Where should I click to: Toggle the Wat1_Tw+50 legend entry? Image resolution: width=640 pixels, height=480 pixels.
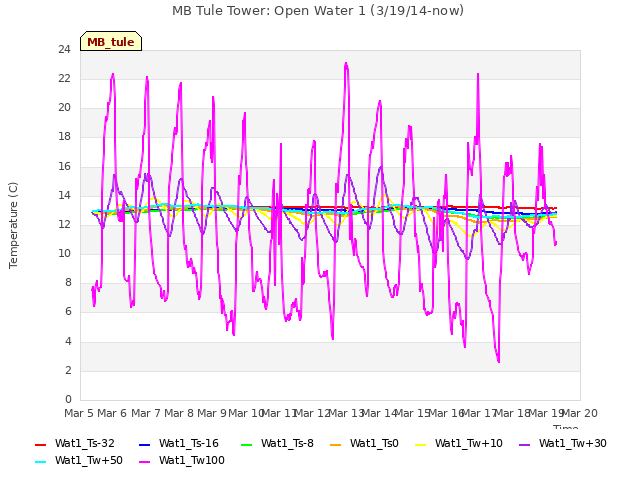coord(79,460)
